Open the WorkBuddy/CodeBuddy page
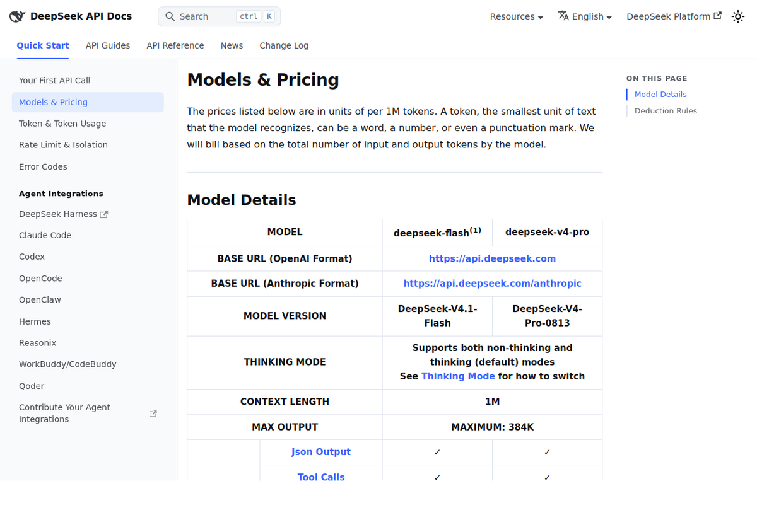The height and width of the screenshot is (532, 757). pyautogui.click(x=88, y=364)
